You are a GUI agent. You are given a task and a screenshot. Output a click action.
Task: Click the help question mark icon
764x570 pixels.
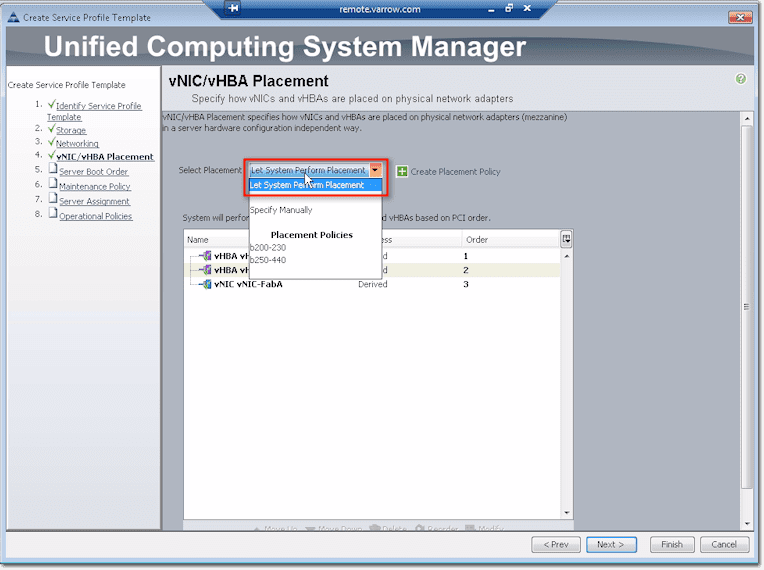[741, 79]
